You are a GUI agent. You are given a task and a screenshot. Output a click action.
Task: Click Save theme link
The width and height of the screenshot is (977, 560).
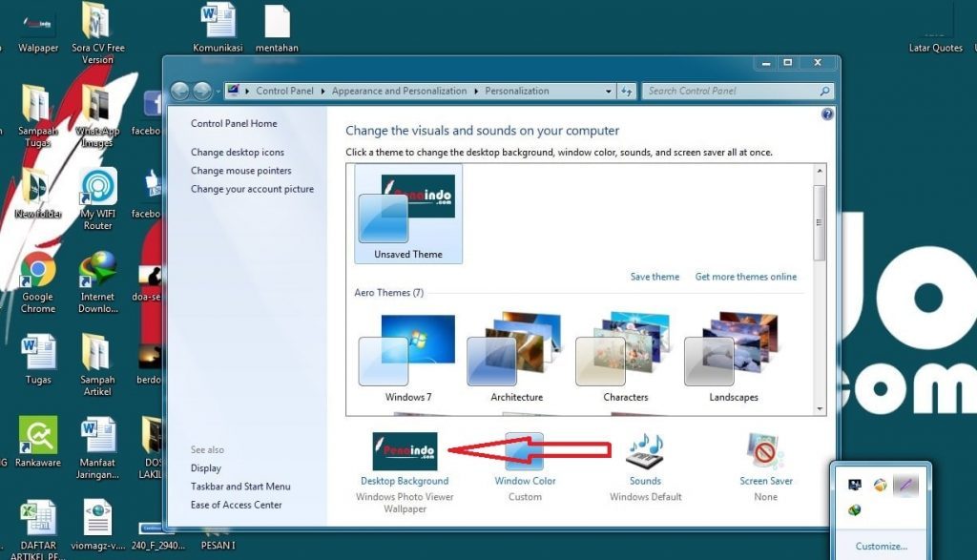655,277
